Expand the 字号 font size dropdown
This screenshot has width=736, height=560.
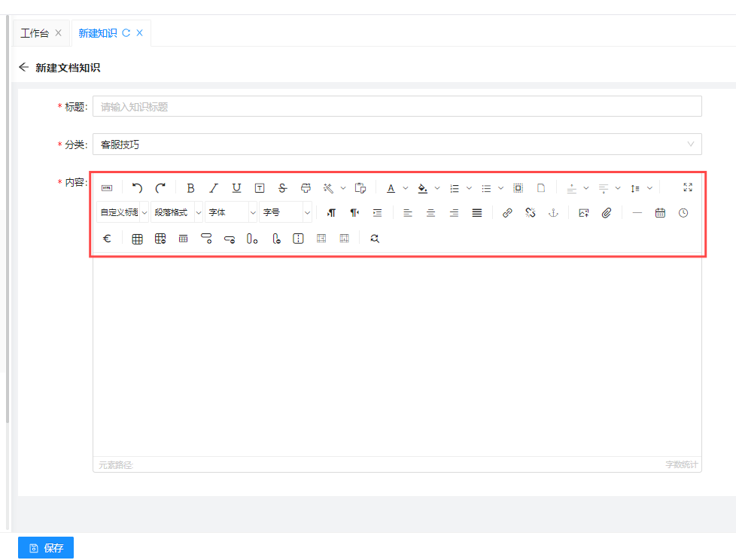[x=285, y=213]
